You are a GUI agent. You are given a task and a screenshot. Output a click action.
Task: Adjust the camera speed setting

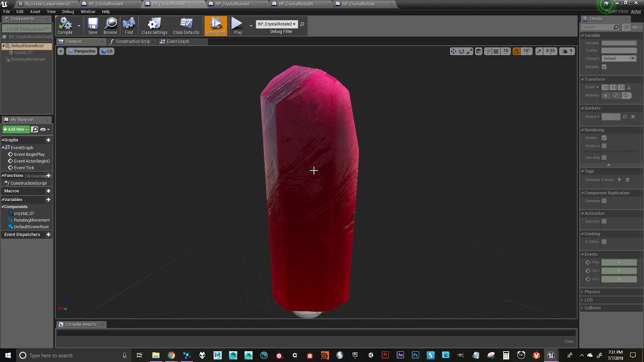(567, 51)
